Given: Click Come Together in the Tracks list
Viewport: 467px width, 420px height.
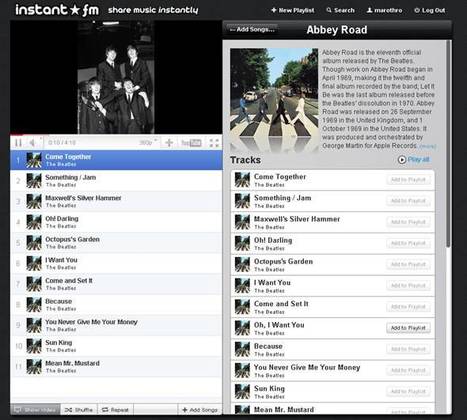Looking at the screenshot, I should coord(280,177).
